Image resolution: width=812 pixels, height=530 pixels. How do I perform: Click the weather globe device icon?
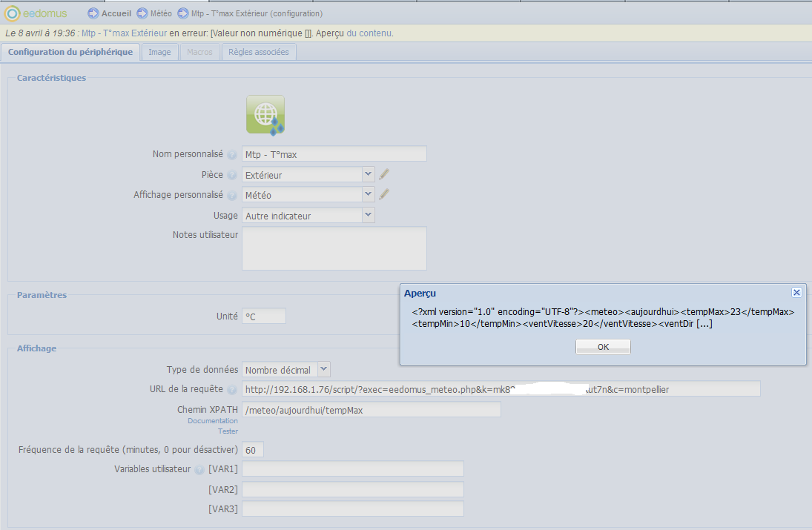pyautogui.click(x=265, y=115)
